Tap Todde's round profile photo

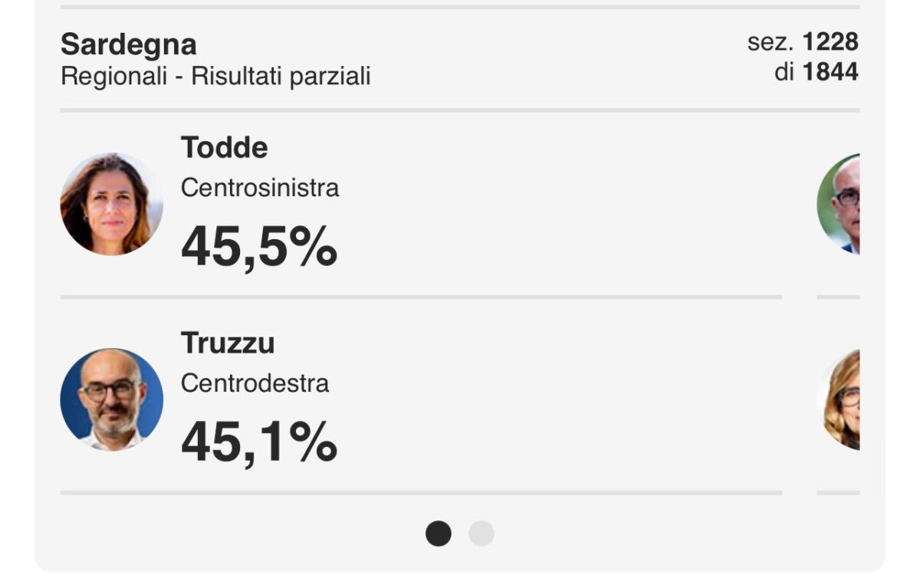(112, 204)
